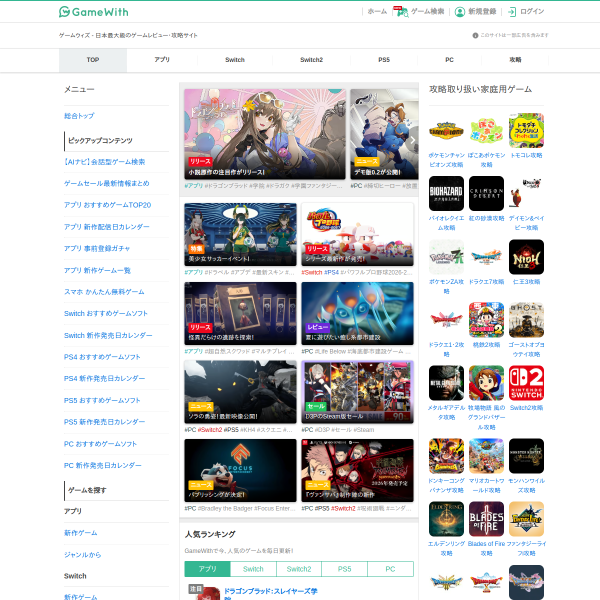The image size is (600, 600).
Task: Open the Metal Gear Delta guide icon
Action: (x=446, y=383)
